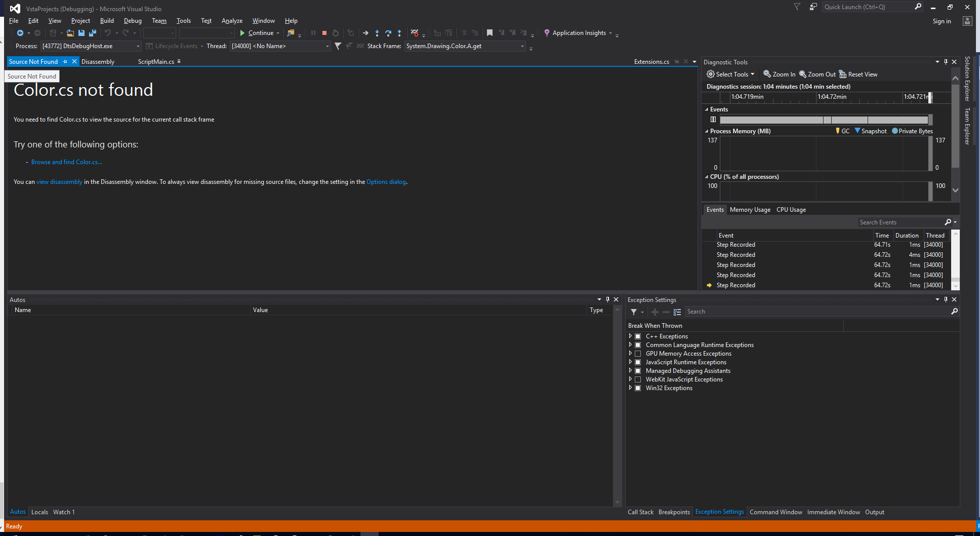980x536 pixels.
Task: Enable GPU Memory Access Exceptions
Action: [637, 353]
